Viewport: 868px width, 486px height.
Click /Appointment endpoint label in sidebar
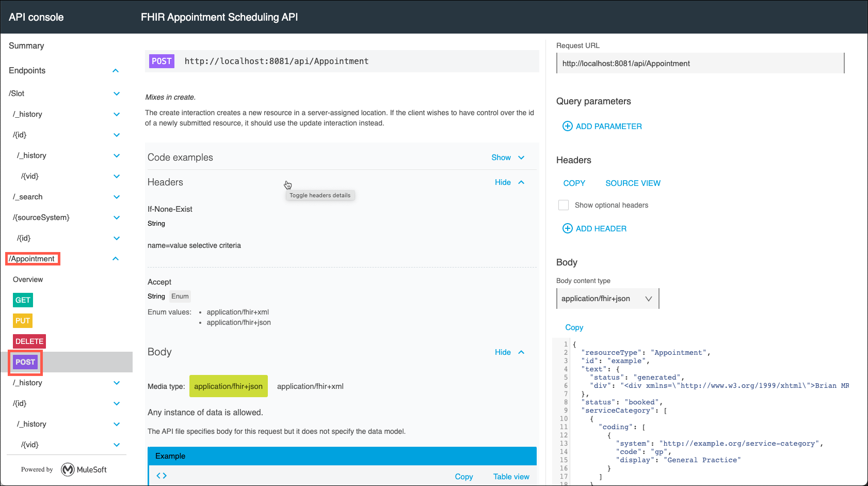coord(32,259)
